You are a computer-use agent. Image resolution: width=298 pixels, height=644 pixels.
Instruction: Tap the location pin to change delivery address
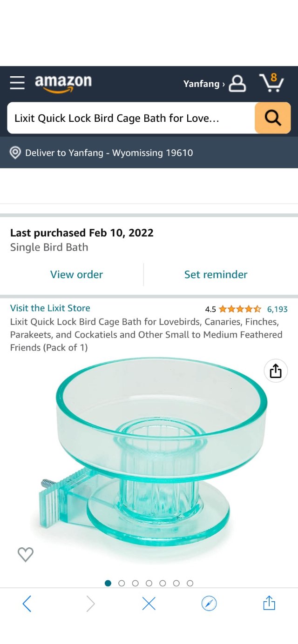tap(15, 153)
